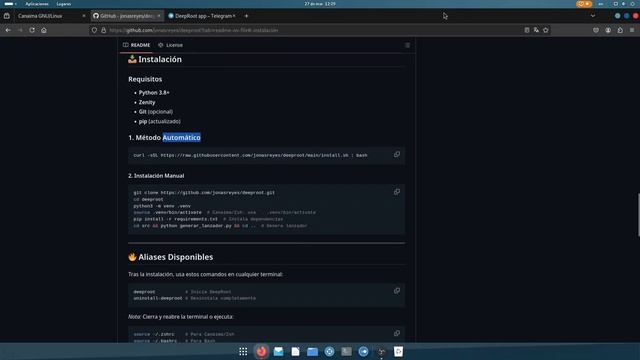
Task: Expand the list all tabs dropdown
Action: 593,16
